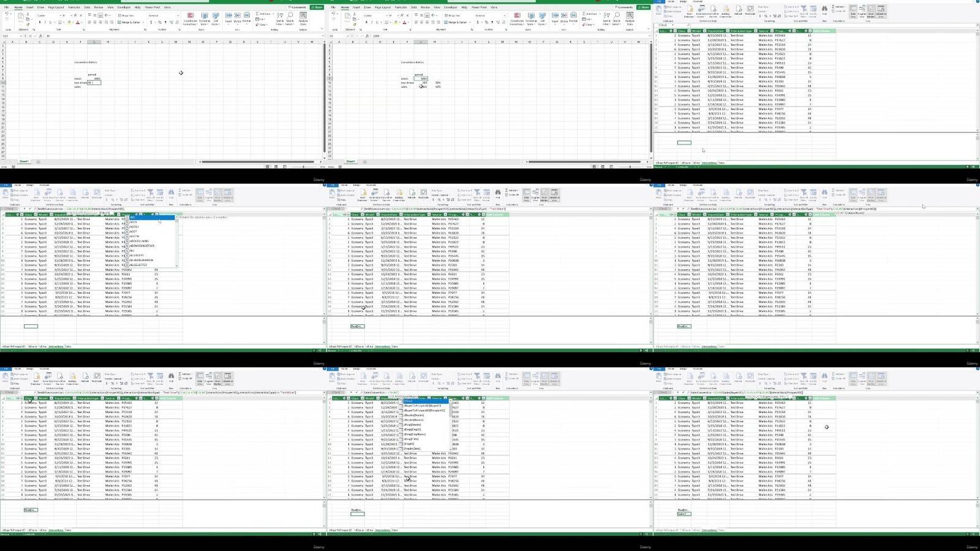Screen dimensions: 980x551
Task: Click zoom slider in top-middle Excel frame
Action: tap(630, 167)
